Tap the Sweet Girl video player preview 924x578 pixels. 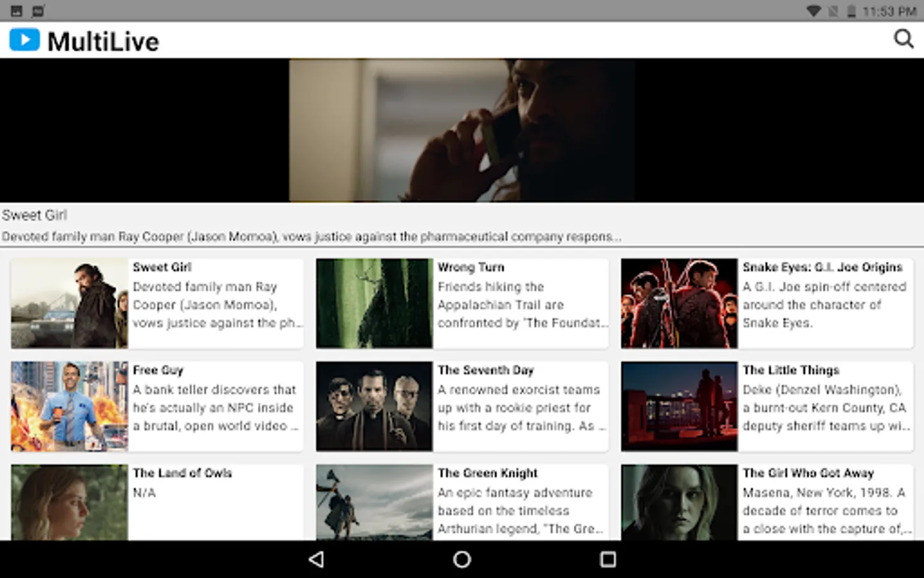462,130
